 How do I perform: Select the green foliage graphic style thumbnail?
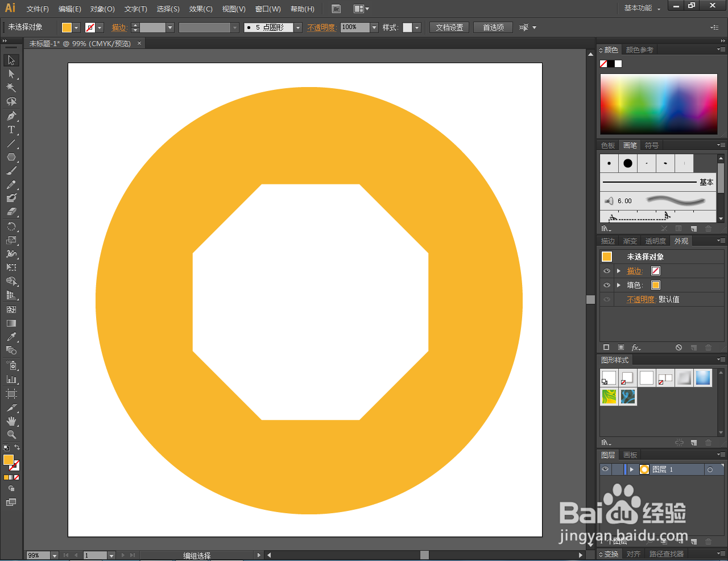pos(609,397)
